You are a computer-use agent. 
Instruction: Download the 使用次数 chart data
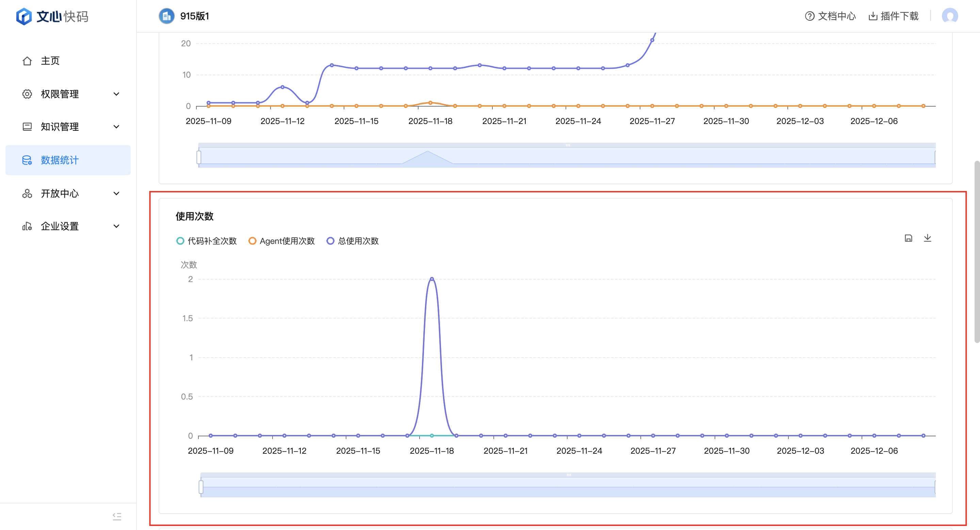pos(928,238)
